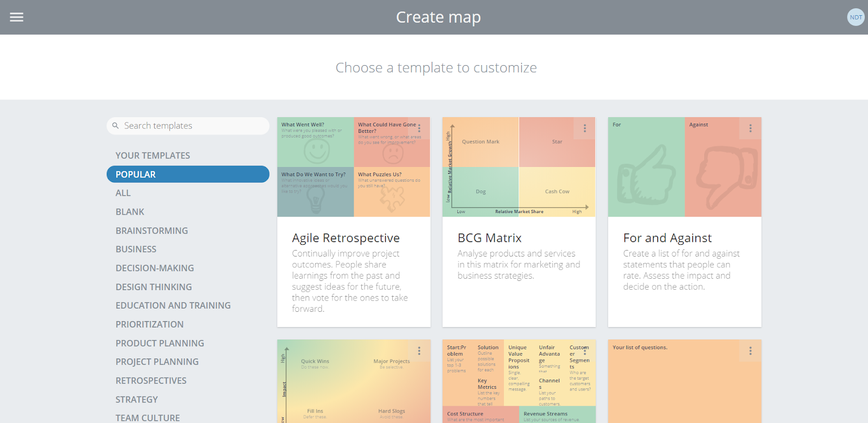Switch to the All templates category

123,193
